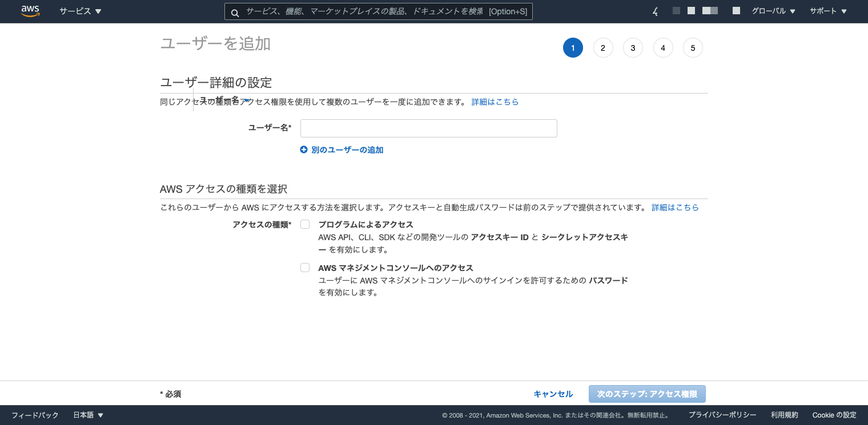This screenshot has height=425, width=868.
Task: Select step 4 in the wizard indicator
Action: [x=663, y=48]
